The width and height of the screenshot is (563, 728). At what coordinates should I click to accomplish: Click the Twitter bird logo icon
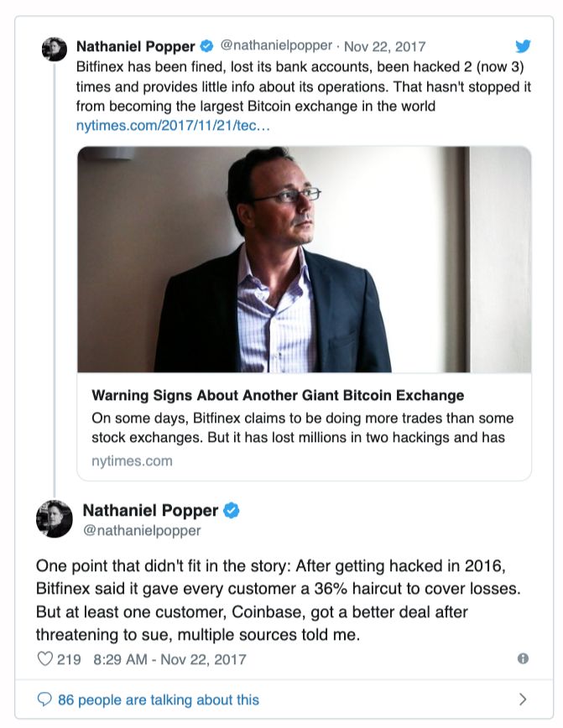[x=523, y=48]
